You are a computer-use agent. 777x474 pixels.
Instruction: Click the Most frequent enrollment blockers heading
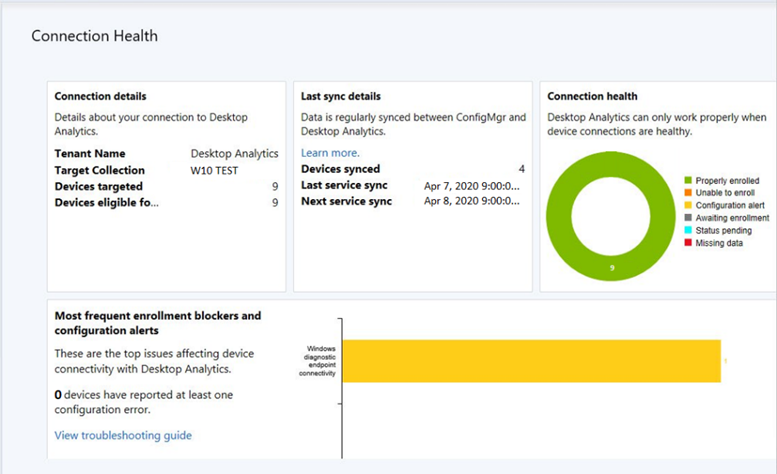click(x=158, y=323)
